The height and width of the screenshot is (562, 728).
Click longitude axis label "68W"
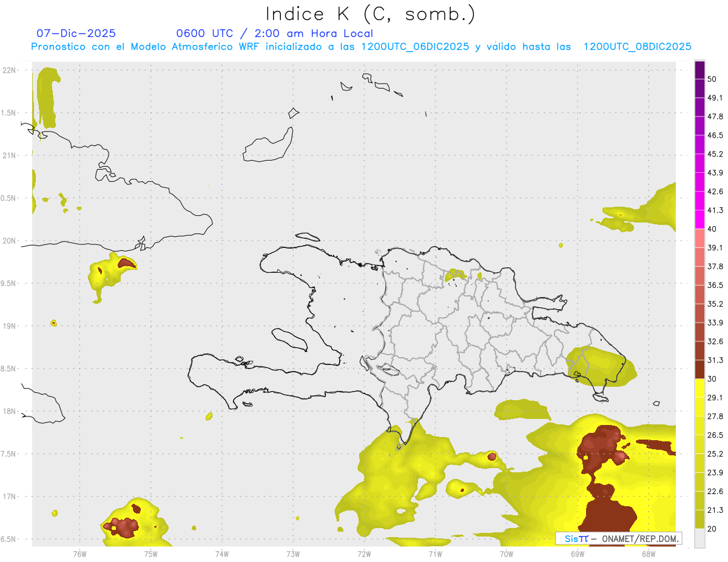tap(649, 554)
